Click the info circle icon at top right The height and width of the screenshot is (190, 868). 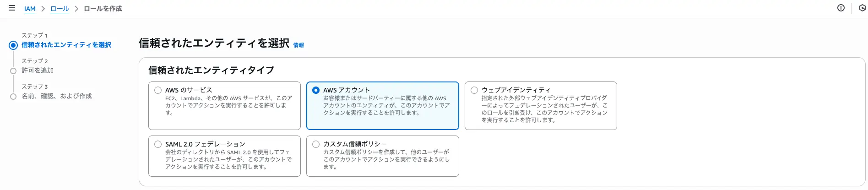pos(841,8)
